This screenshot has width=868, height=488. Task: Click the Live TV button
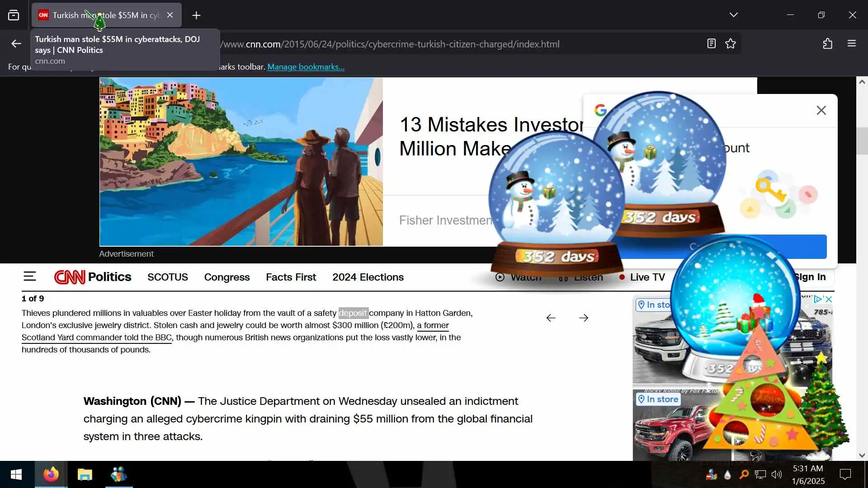point(646,277)
